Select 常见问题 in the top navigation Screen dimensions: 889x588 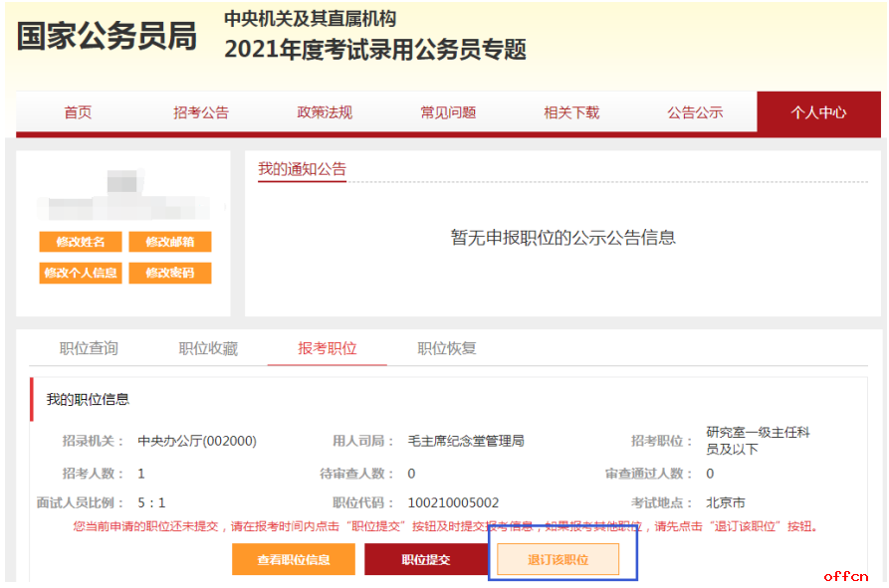click(448, 112)
